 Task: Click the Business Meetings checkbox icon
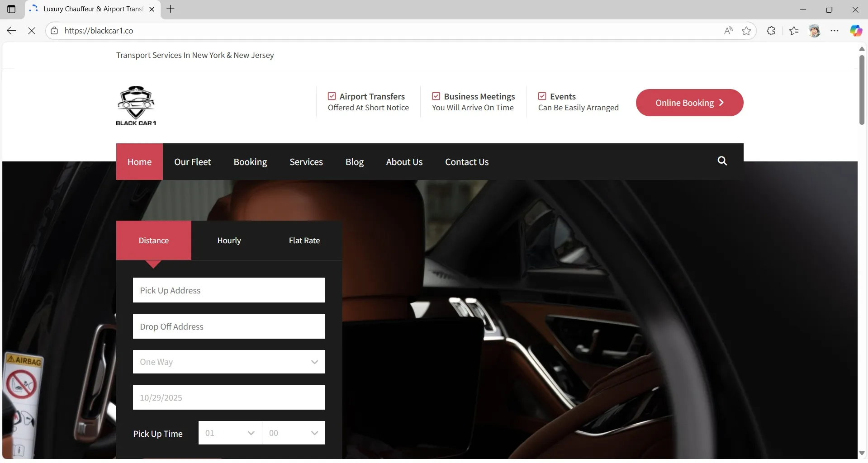point(436,96)
